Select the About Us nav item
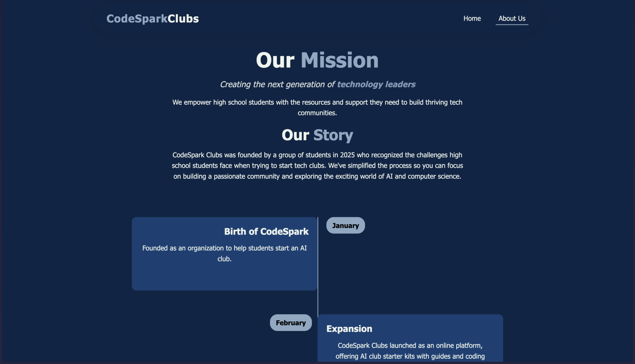The image size is (635, 364). click(x=512, y=19)
